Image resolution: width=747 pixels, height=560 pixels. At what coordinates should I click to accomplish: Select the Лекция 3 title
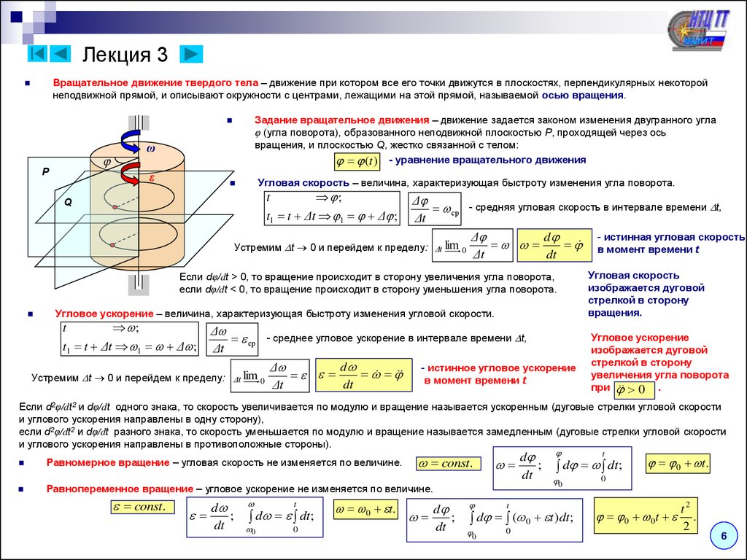[x=125, y=54]
